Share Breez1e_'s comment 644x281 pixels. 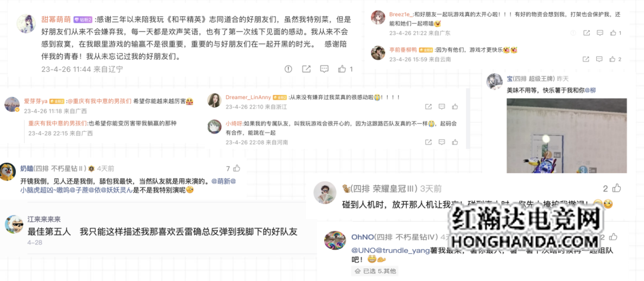pos(586,33)
